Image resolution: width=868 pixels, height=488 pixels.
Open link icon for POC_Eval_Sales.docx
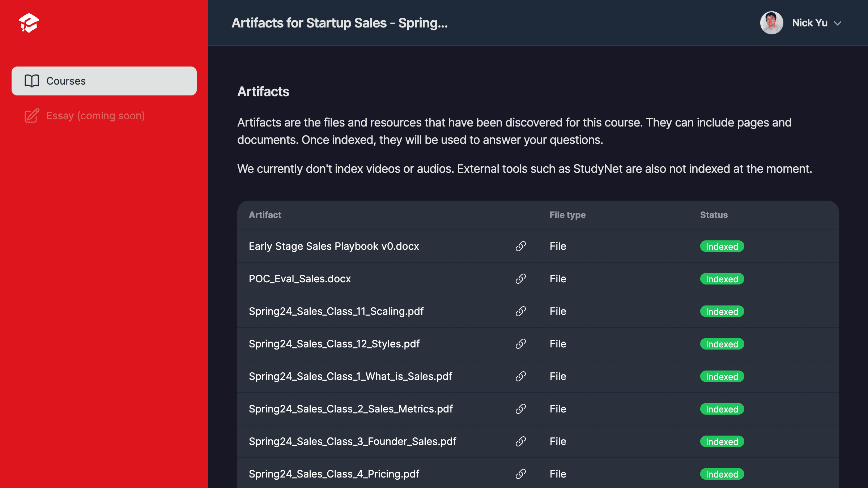[x=520, y=279]
